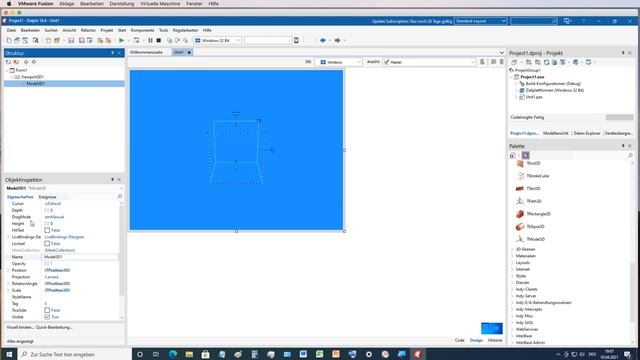Switch to the Modellansicht tab

click(556, 133)
